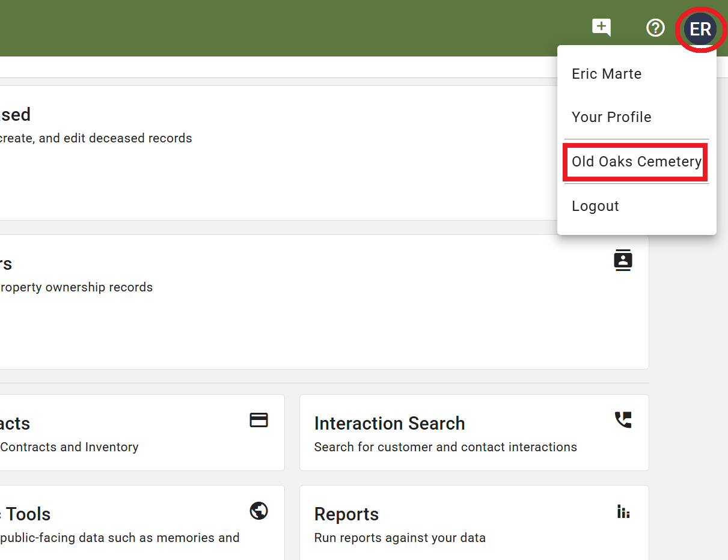Screen dimensions: 728x560
Task: Click the feedback chat-plus icon in header
Action: click(x=601, y=28)
